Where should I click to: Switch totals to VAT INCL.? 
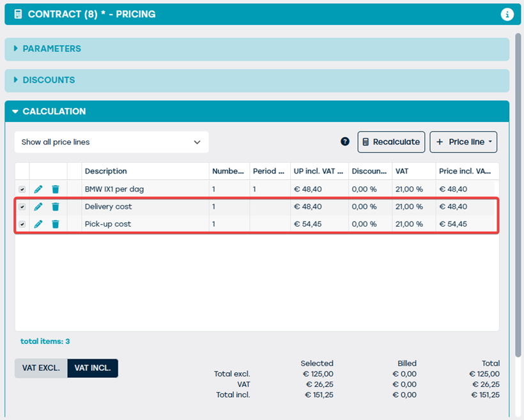pyautogui.click(x=93, y=368)
